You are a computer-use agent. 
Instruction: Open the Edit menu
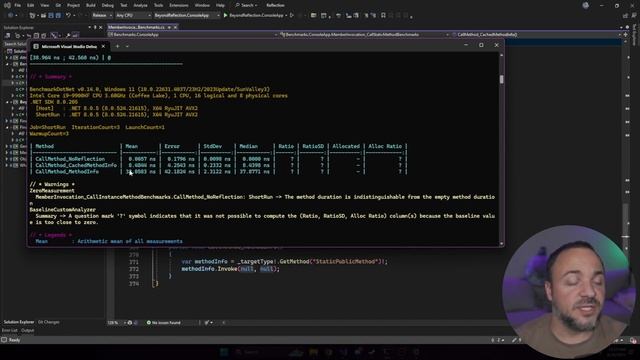pos(31,5)
